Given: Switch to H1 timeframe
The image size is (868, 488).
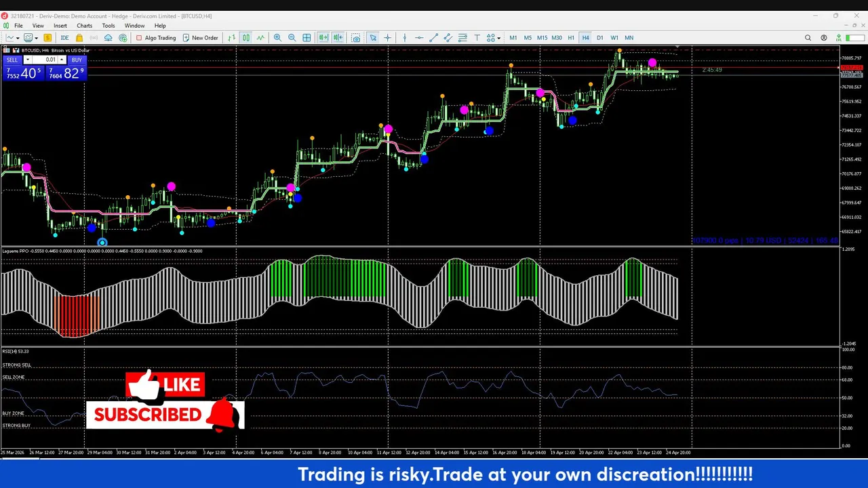Looking at the screenshot, I should click(x=571, y=38).
